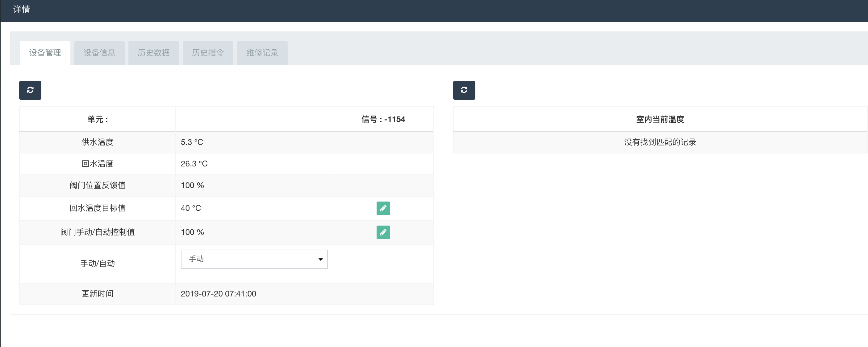
Task: Edit the 阀门手动/自动控制值 setting
Action: [383, 232]
